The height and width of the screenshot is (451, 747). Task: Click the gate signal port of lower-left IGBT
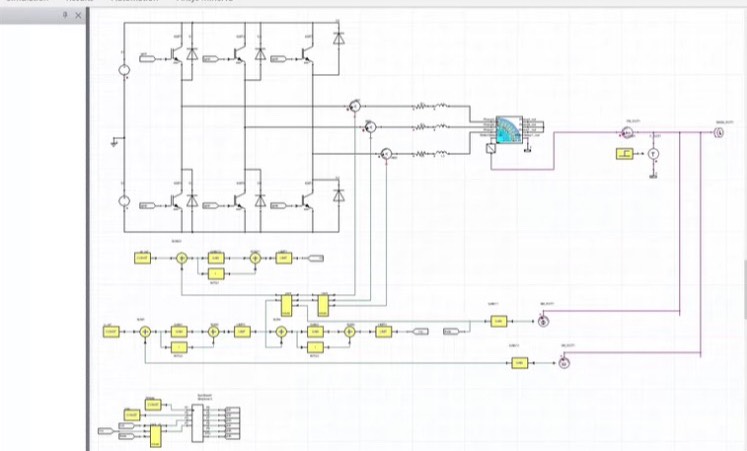147,206
